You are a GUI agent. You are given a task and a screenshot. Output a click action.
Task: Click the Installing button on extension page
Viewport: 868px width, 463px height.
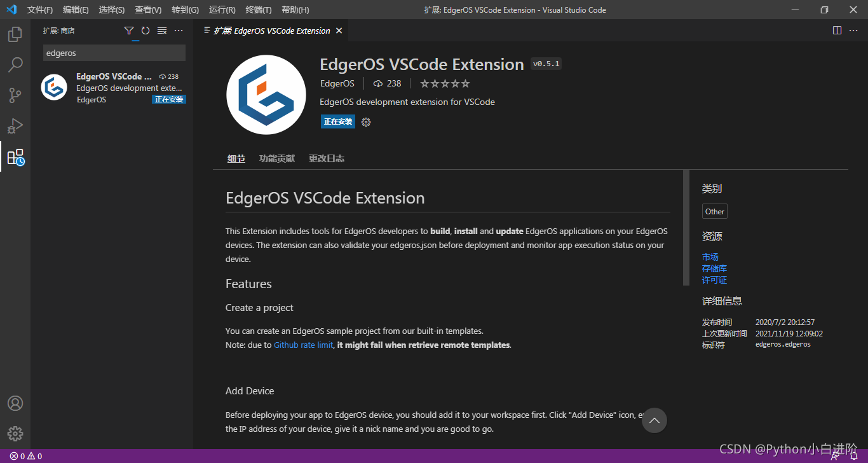click(338, 121)
